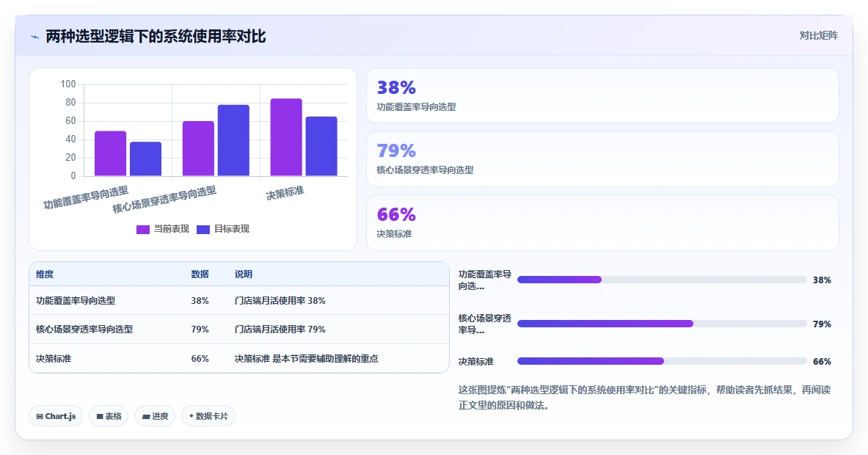
Task: Click the 38% value in table
Action: 200,301
